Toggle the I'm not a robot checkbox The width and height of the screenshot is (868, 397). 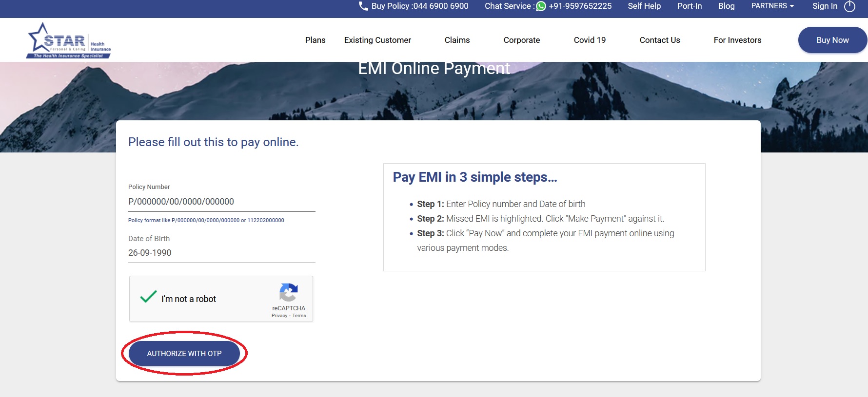[x=148, y=297]
